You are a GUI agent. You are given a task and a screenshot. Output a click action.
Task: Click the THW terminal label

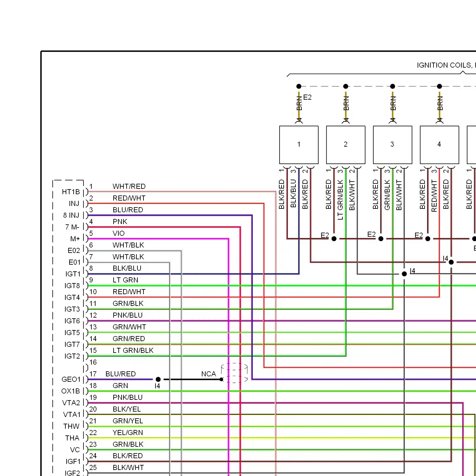[71, 426]
